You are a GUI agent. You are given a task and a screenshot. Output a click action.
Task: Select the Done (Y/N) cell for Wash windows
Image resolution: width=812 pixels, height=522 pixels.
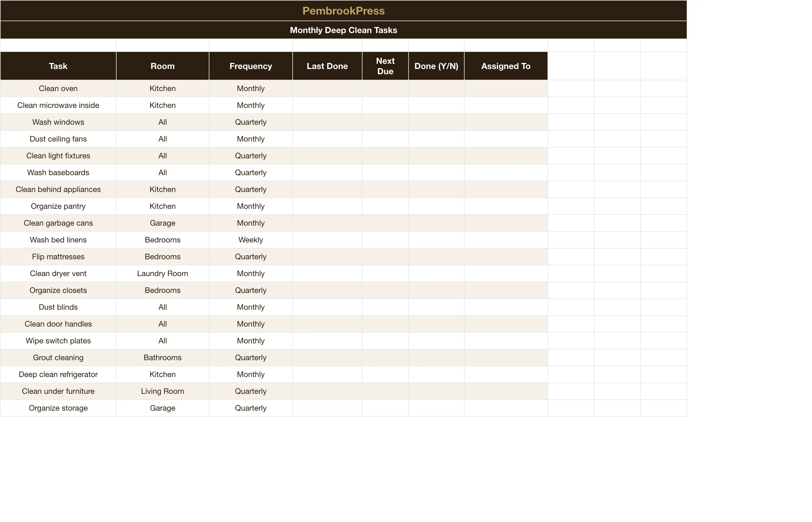tap(436, 122)
